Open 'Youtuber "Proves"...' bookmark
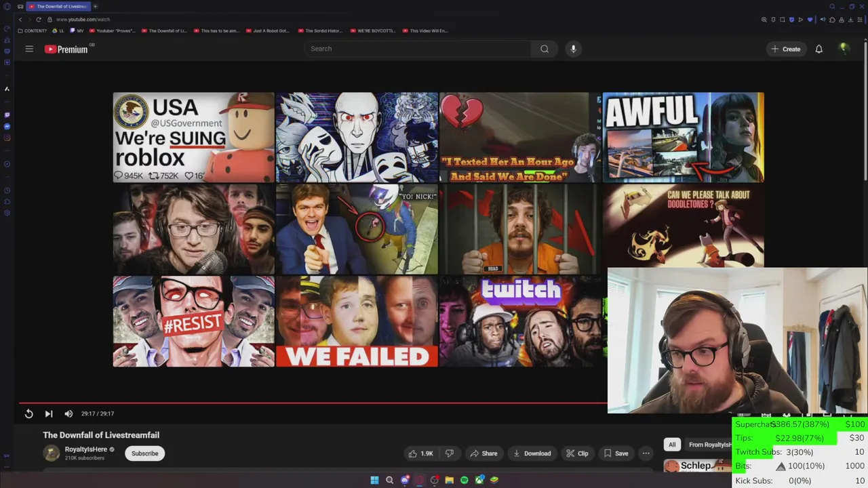 point(113,30)
